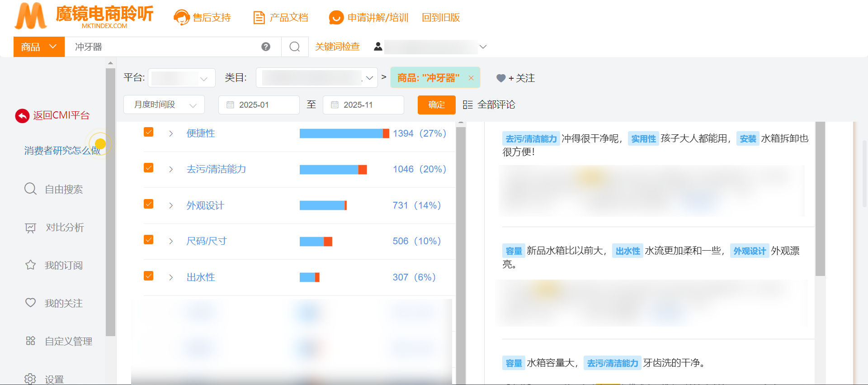Click the start date field 2025-01
Screen dimensions: 868x385
pos(259,105)
